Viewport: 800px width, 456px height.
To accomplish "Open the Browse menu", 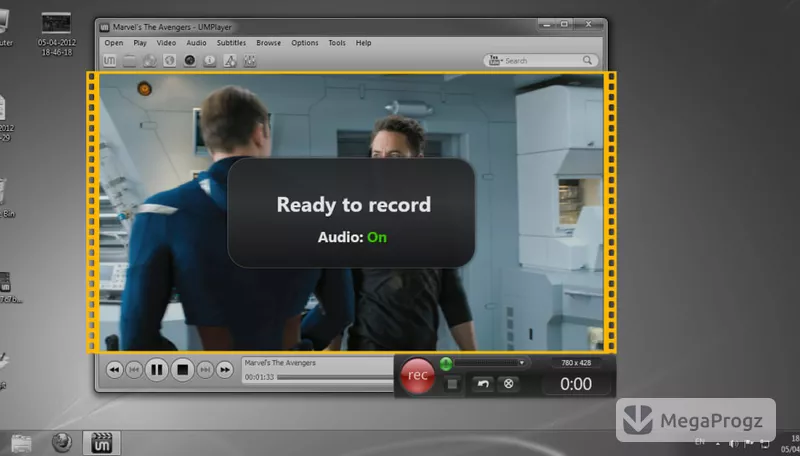I will click(x=268, y=43).
